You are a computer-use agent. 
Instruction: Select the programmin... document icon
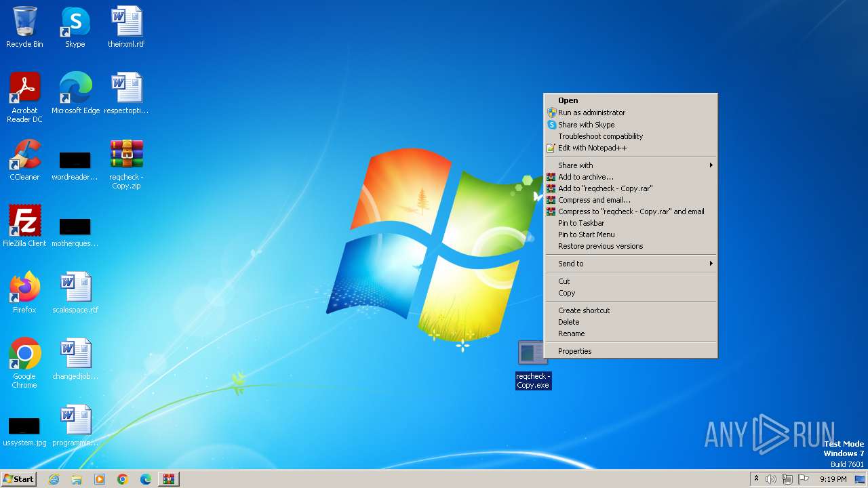tap(75, 426)
